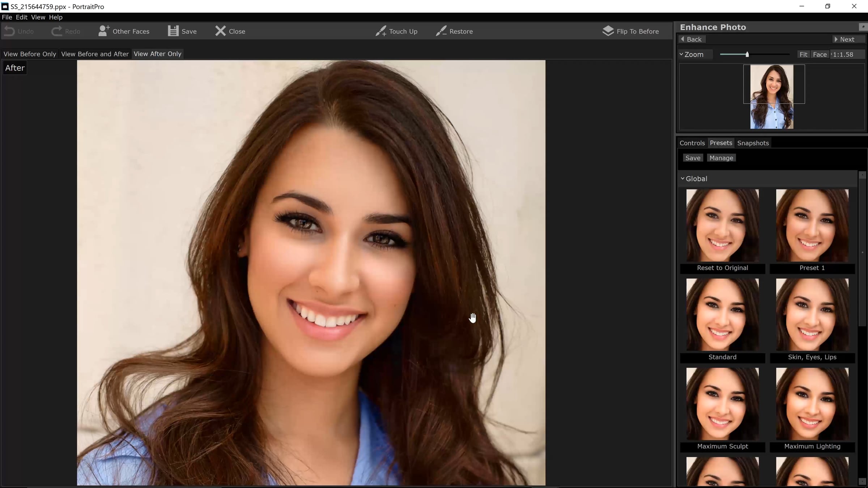The width and height of the screenshot is (868, 488).
Task: Click the Close X toolbar icon
Action: click(x=220, y=31)
